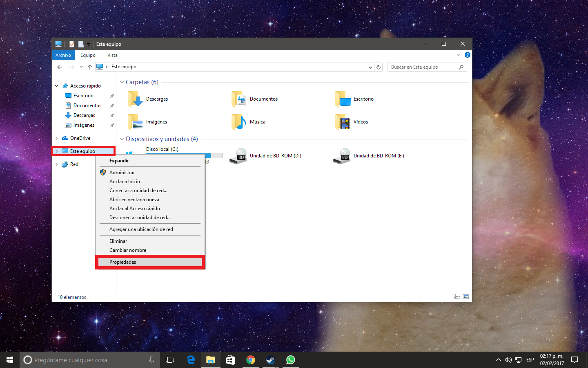Screen dimensions: 588x368
Task: Click Properties icon in quick access toolbar
Action: pos(72,44)
